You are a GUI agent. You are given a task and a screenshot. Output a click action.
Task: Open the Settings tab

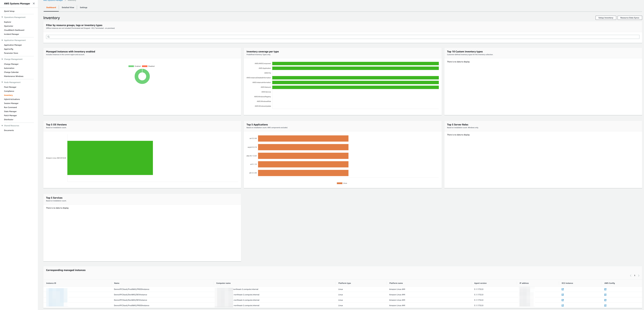pos(83,7)
